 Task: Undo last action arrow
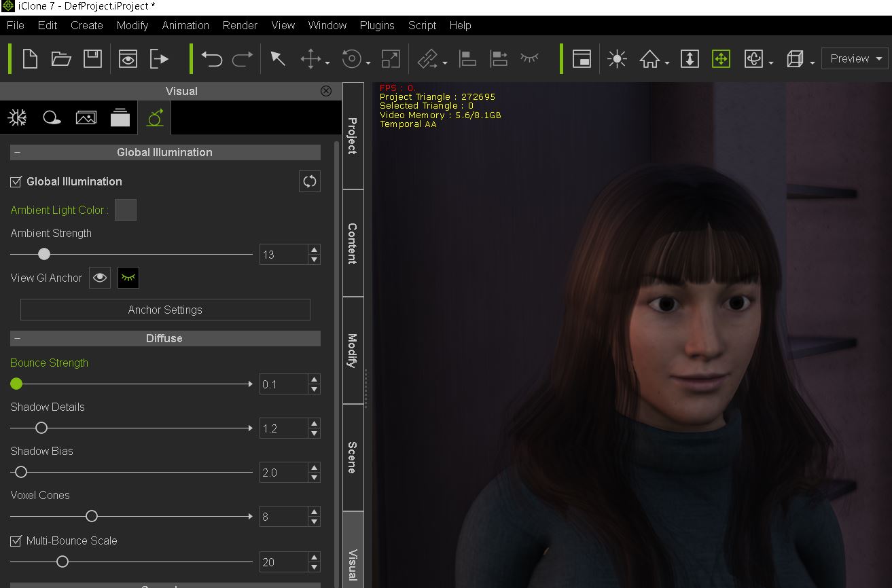coord(212,59)
